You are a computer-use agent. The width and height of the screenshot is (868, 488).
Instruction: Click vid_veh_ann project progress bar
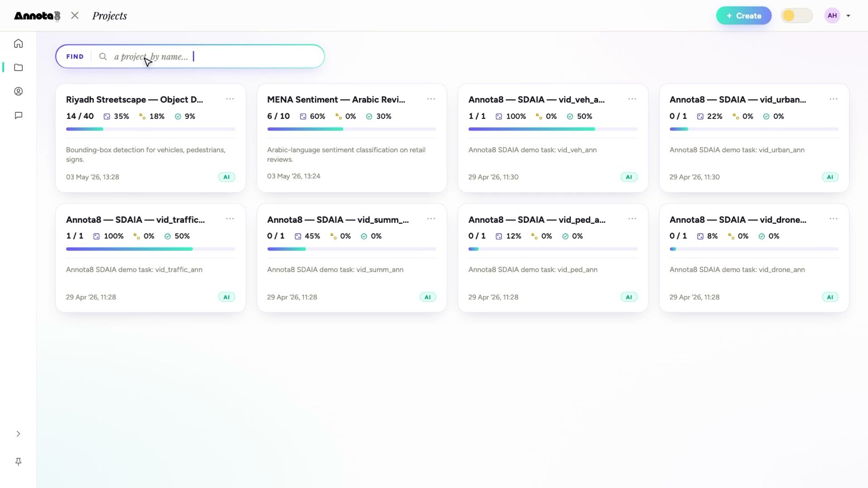point(553,129)
